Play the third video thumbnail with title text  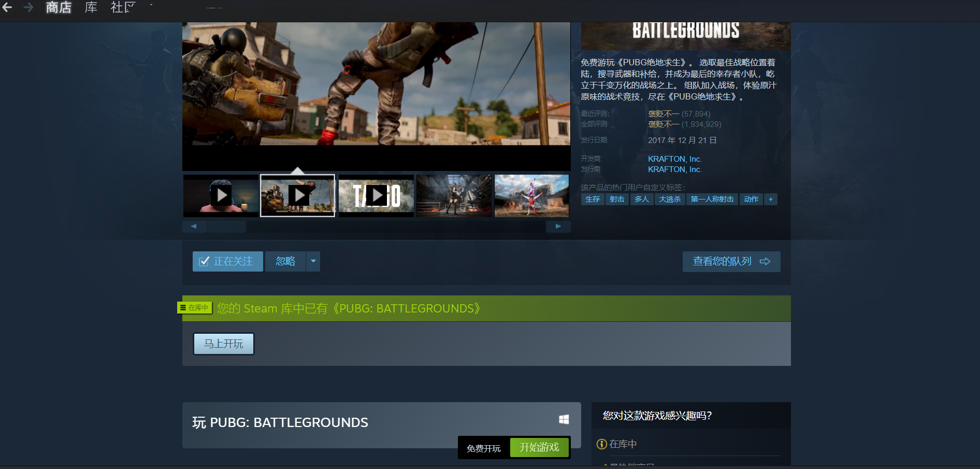click(376, 195)
